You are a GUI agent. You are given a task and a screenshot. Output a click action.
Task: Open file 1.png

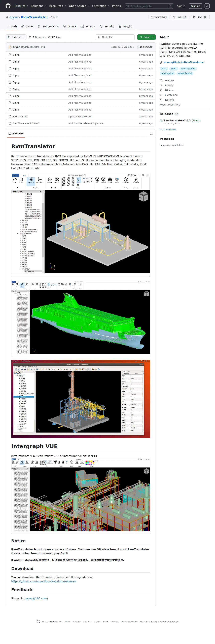[16, 55]
